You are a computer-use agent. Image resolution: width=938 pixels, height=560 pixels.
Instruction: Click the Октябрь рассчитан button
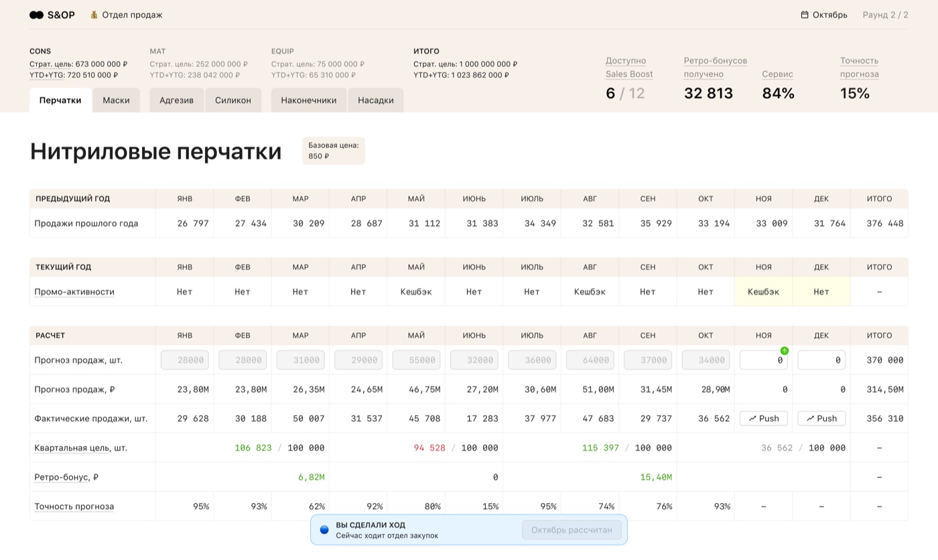[x=572, y=530]
